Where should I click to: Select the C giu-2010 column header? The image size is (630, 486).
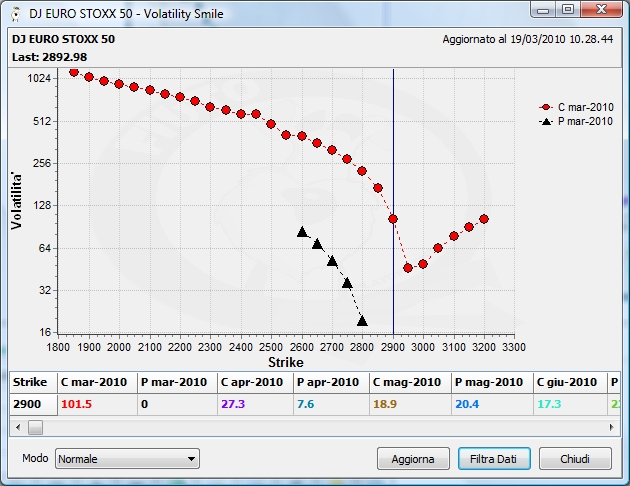[571, 382]
